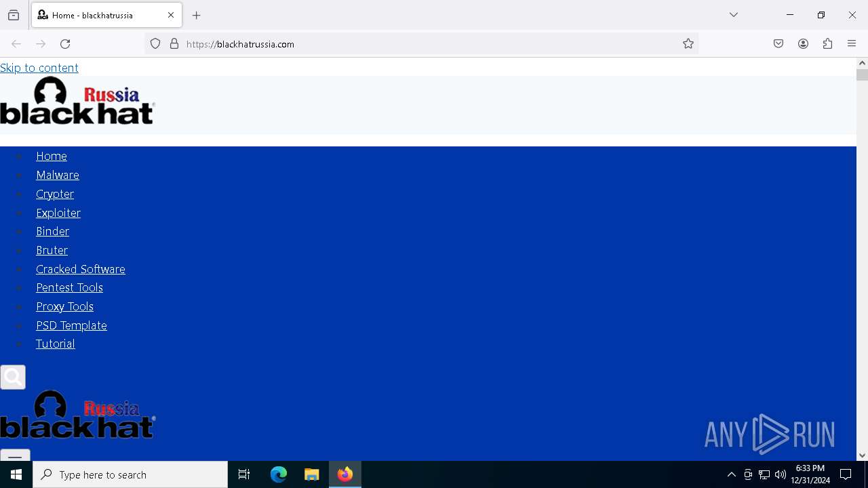Open Task View on the taskbar
The height and width of the screenshot is (488, 868).
(x=244, y=474)
